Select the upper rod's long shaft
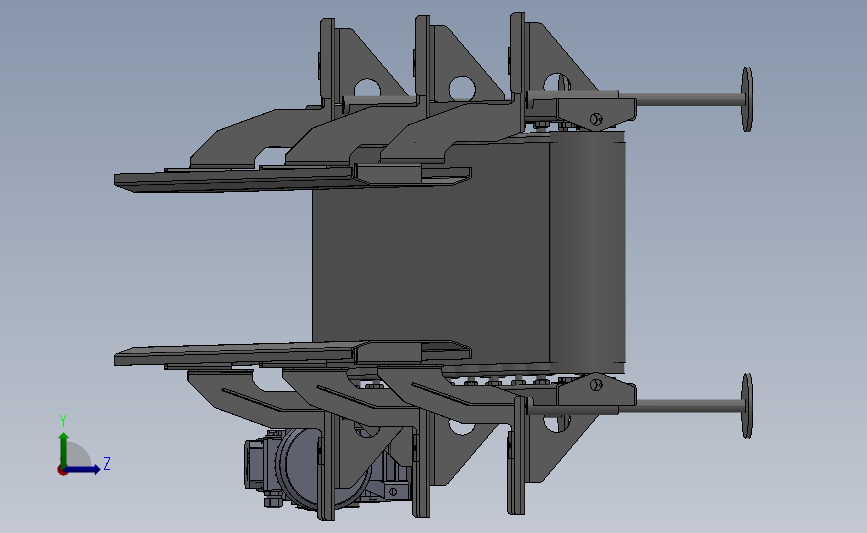This screenshot has height=533, width=867. point(688,100)
